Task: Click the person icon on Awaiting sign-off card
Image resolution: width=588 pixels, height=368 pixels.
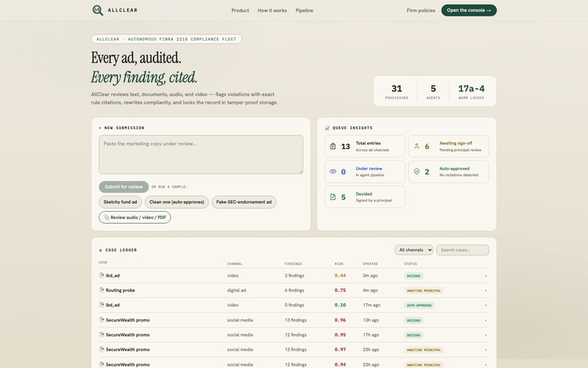Action: click(417, 147)
